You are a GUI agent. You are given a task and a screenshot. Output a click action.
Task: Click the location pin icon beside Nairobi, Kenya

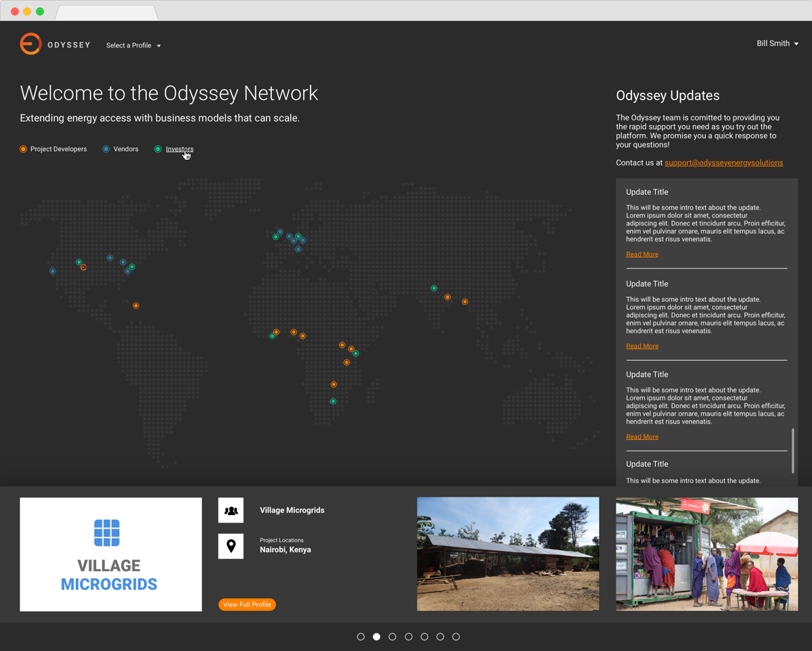pos(231,546)
